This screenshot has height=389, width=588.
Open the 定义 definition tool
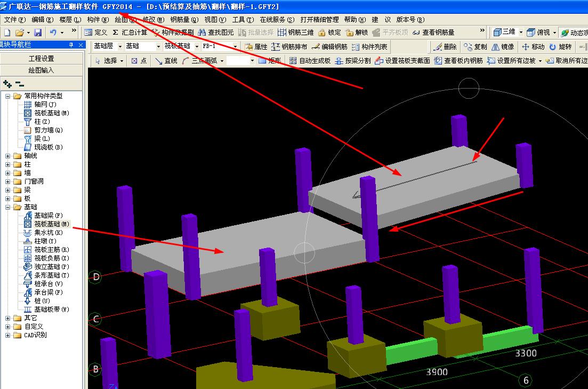point(96,33)
